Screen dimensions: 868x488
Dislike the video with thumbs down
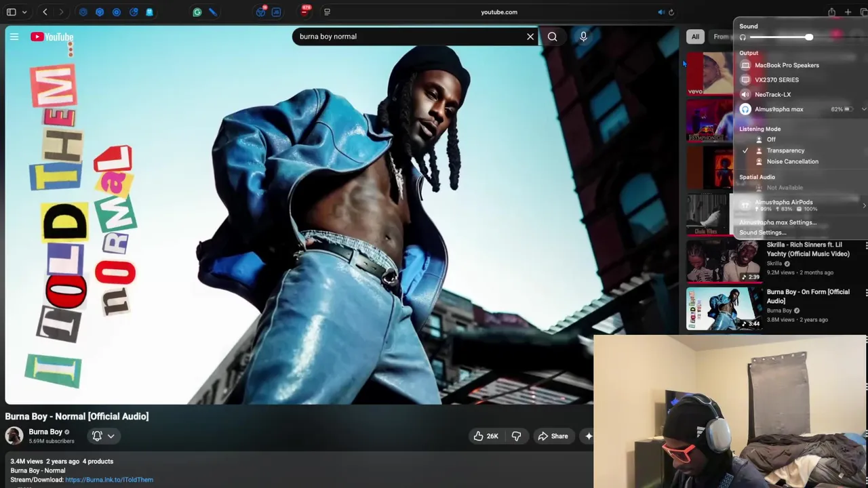516,436
